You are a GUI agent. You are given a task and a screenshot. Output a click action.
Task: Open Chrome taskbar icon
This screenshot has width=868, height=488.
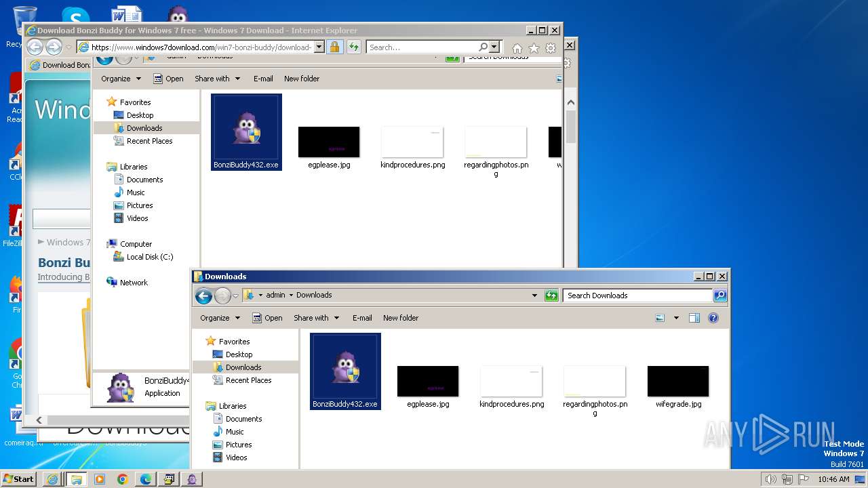122,479
